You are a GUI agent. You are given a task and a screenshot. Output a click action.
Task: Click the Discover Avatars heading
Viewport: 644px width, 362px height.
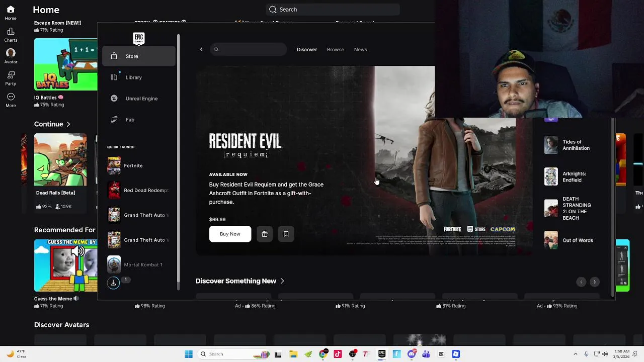click(61, 325)
